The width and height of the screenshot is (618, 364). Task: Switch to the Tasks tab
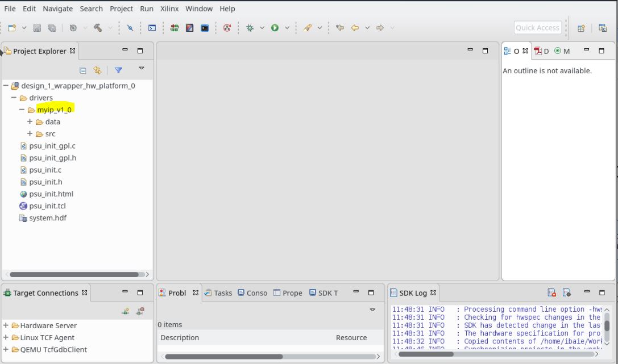pyautogui.click(x=222, y=293)
